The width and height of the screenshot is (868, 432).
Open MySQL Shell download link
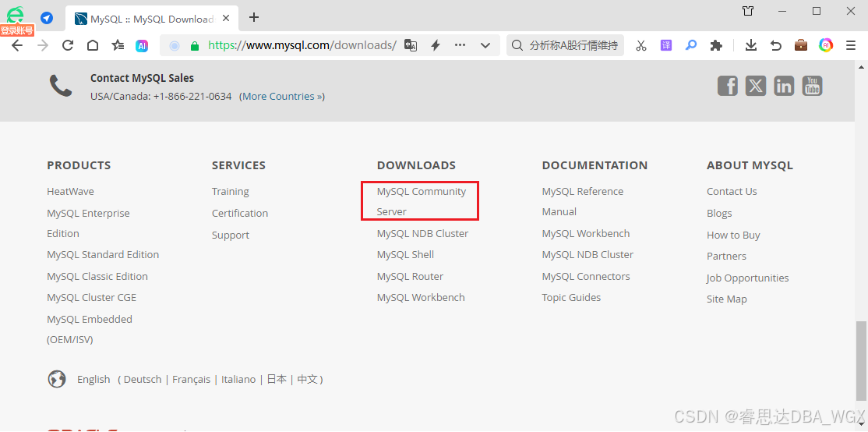click(405, 255)
